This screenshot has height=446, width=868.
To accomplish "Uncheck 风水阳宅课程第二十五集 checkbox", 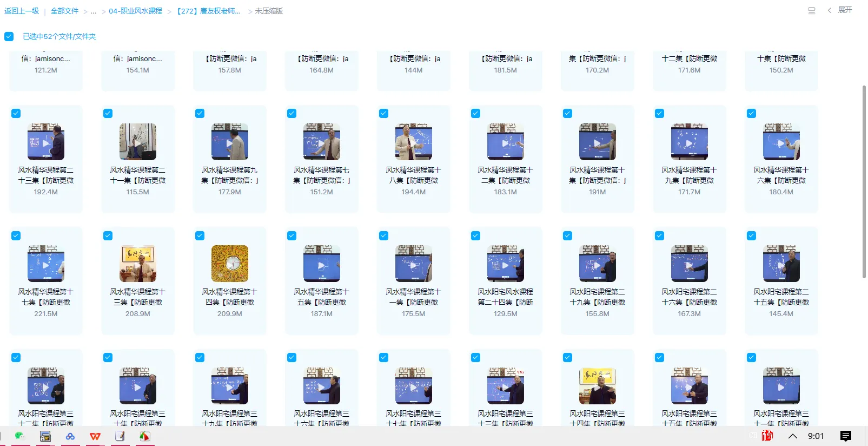I will [x=752, y=235].
